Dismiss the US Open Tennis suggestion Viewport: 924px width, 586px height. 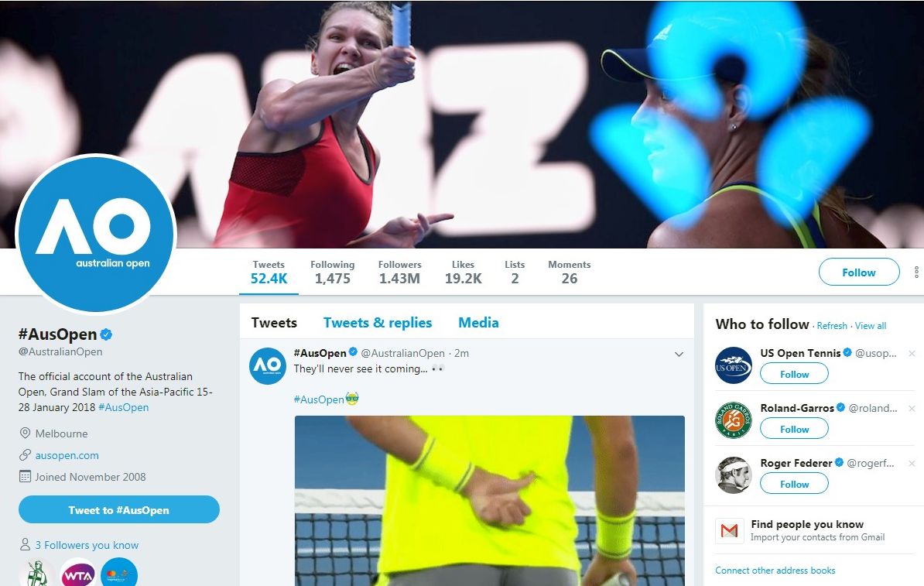point(912,354)
